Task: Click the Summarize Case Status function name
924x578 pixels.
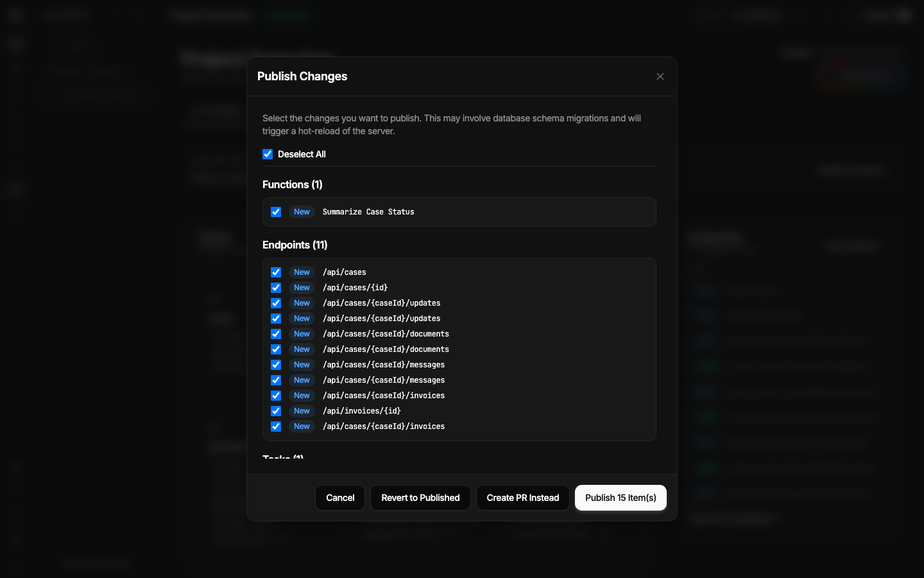Action: point(368,212)
